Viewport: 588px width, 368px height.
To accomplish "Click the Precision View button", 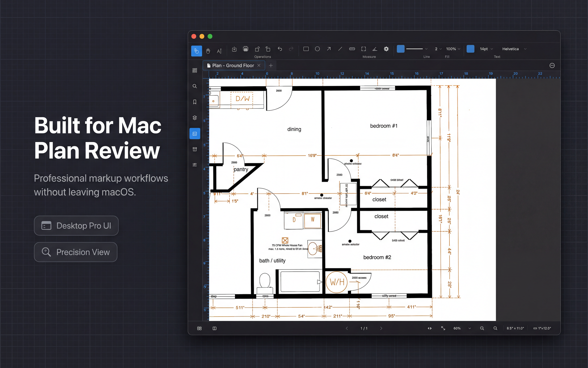I will click(x=76, y=252).
